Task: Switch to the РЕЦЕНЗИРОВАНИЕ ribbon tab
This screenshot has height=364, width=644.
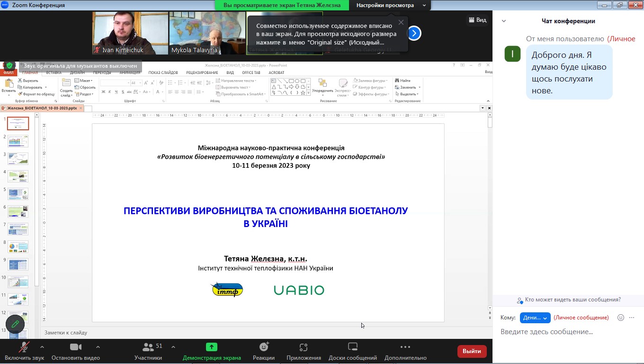Action: click(202, 73)
